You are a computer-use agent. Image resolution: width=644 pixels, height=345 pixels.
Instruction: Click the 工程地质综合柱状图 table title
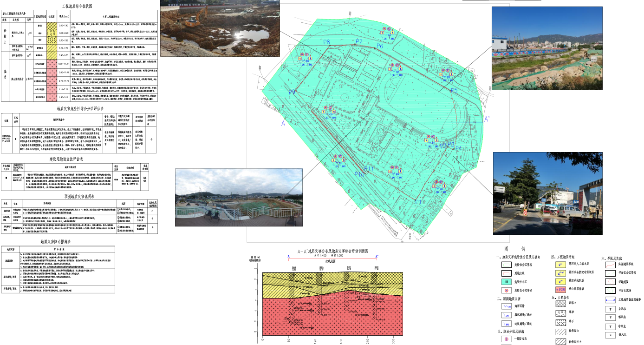pos(77,6)
